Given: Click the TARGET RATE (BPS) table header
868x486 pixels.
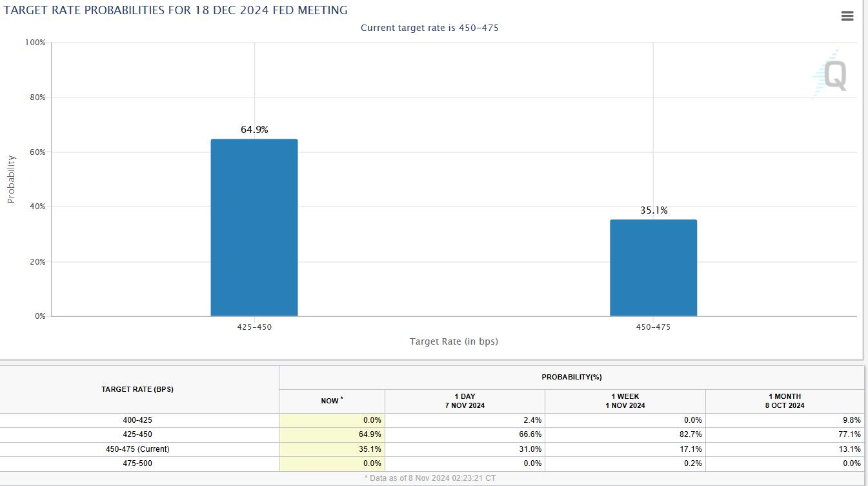Looking at the screenshot, I should (137, 389).
